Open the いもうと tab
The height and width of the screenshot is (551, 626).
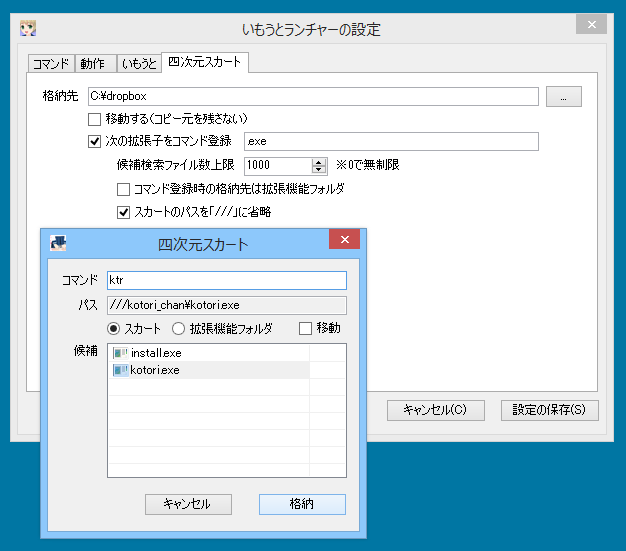click(139, 64)
